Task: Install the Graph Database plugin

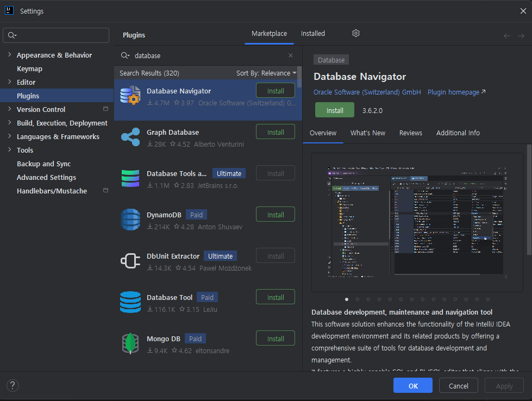Action: point(276,133)
